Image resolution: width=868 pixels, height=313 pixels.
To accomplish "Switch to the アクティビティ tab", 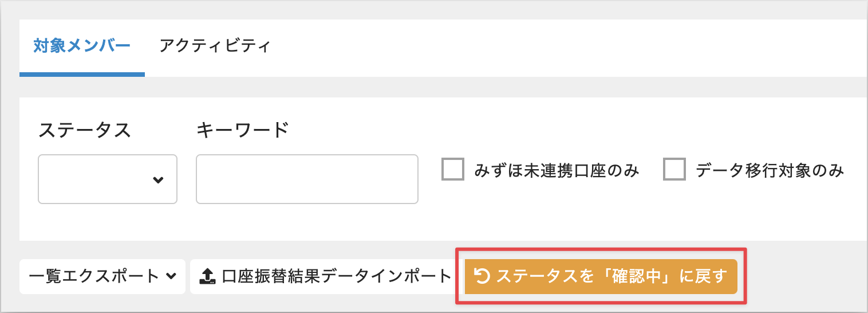I will (x=214, y=46).
